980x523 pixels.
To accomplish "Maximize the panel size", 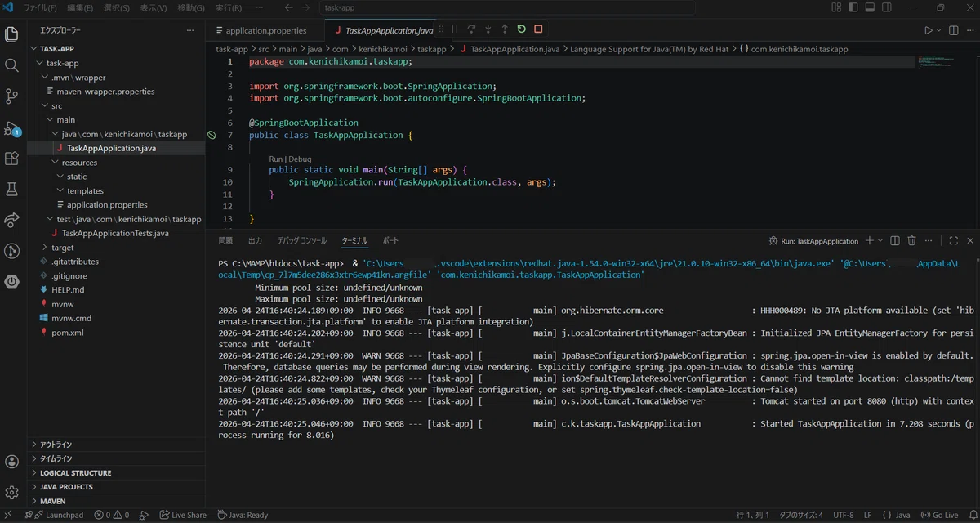I will click(953, 240).
